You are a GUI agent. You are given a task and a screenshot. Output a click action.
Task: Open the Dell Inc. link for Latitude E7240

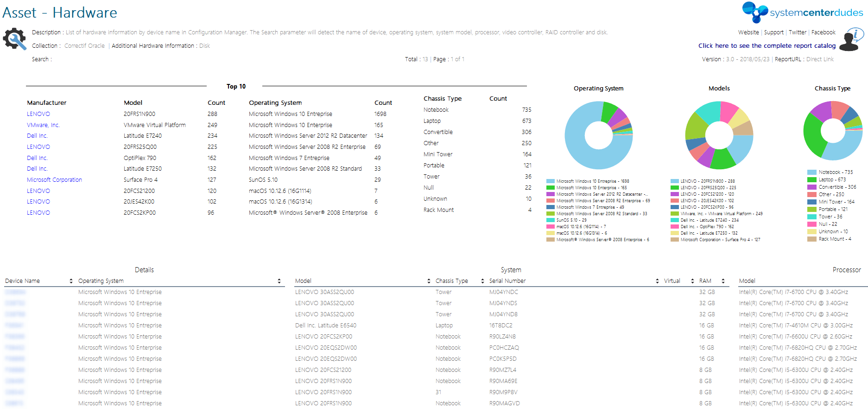point(37,136)
